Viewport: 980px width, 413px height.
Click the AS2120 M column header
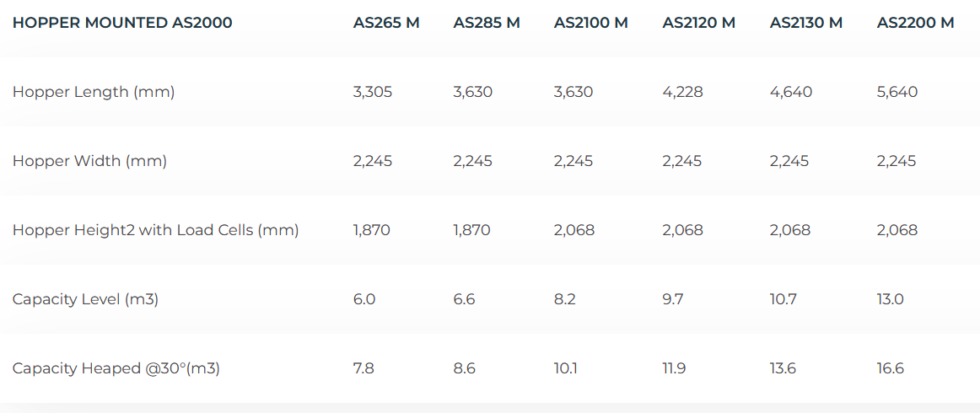tap(698, 23)
